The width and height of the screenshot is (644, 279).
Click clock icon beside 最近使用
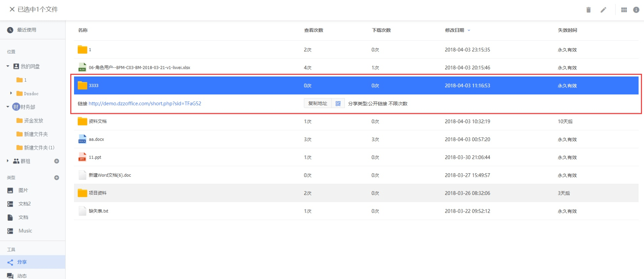(x=10, y=30)
